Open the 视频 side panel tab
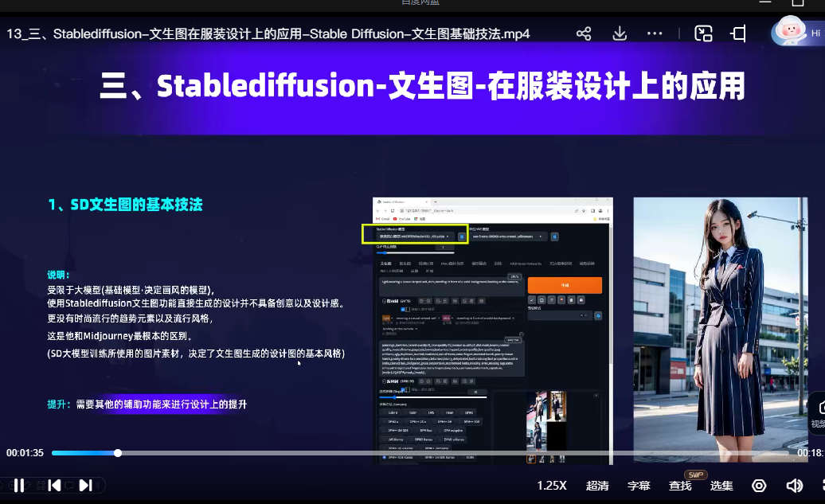 coord(817,413)
